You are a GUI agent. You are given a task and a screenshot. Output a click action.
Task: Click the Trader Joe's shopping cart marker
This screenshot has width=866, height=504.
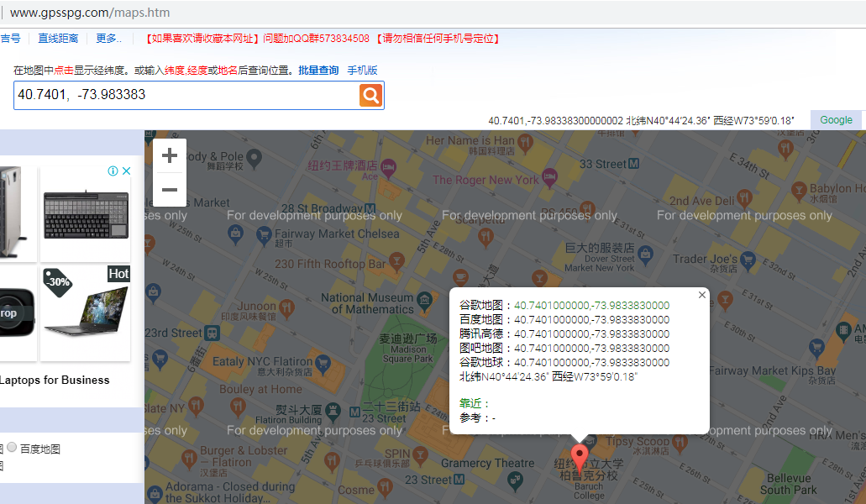click(748, 259)
